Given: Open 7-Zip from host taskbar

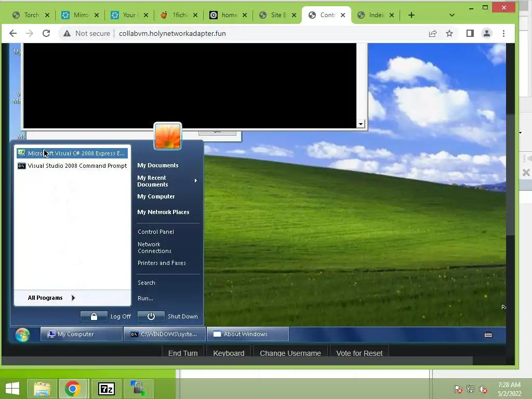Looking at the screenshot, I should point(106,389).
